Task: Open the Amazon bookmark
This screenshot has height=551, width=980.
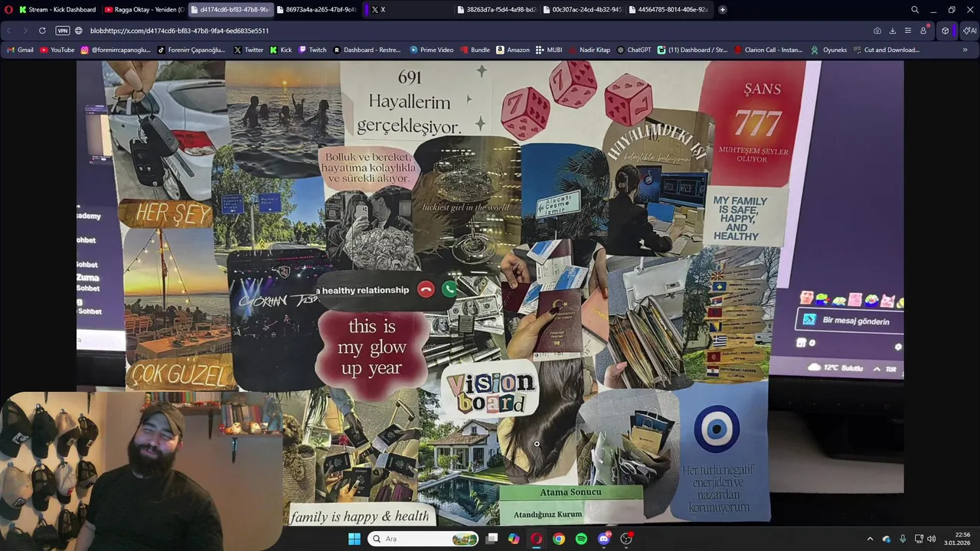Action: [x=513, y=50]
